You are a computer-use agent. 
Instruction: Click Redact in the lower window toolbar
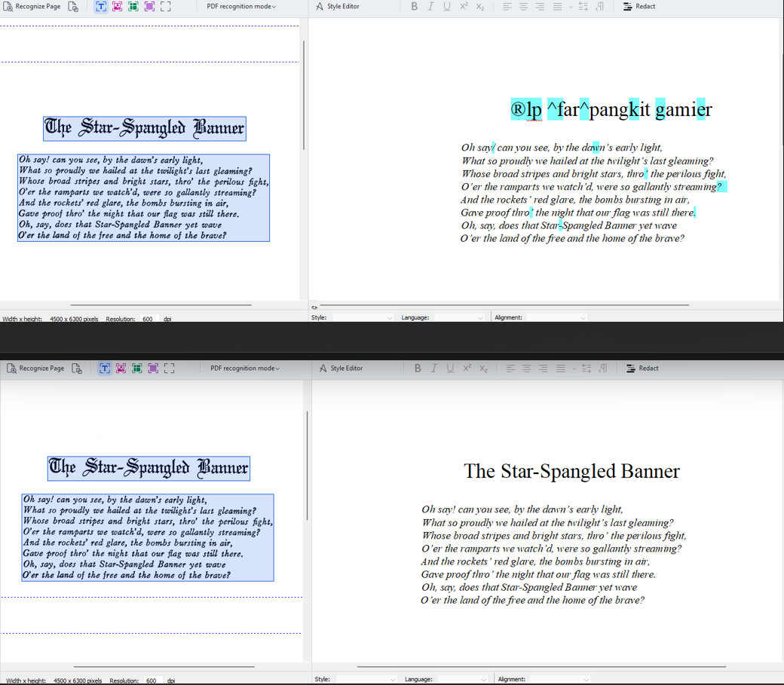642,368
